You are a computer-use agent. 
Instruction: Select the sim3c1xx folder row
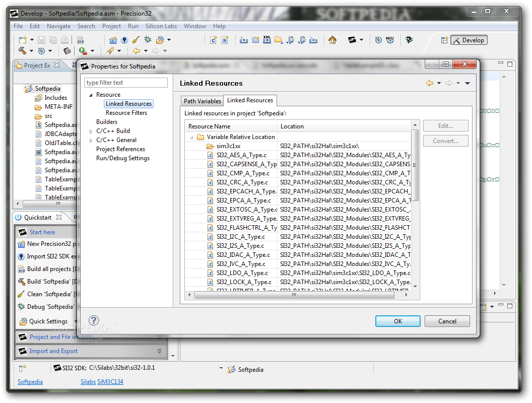[x=298, y=146]
